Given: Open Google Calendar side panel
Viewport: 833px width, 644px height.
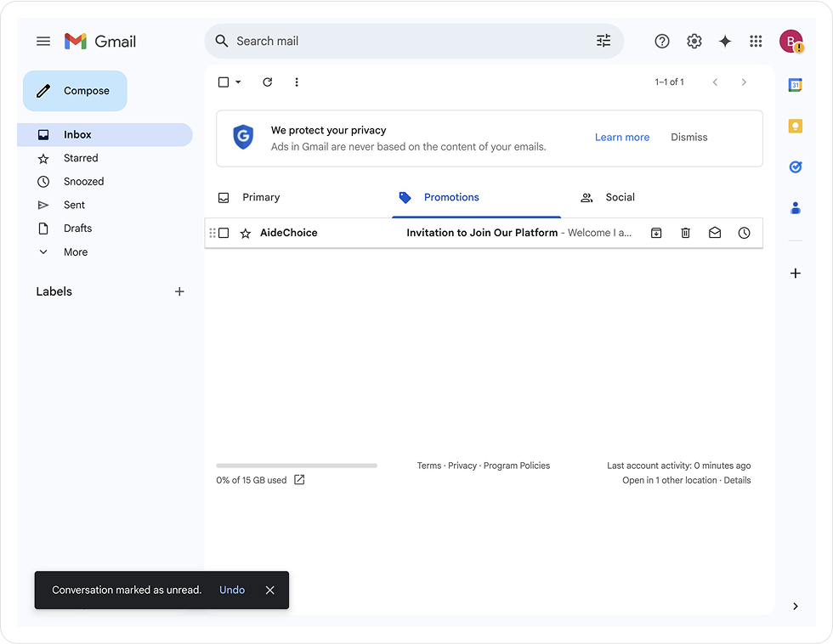Looking at the screenshot, I should 796,85.
